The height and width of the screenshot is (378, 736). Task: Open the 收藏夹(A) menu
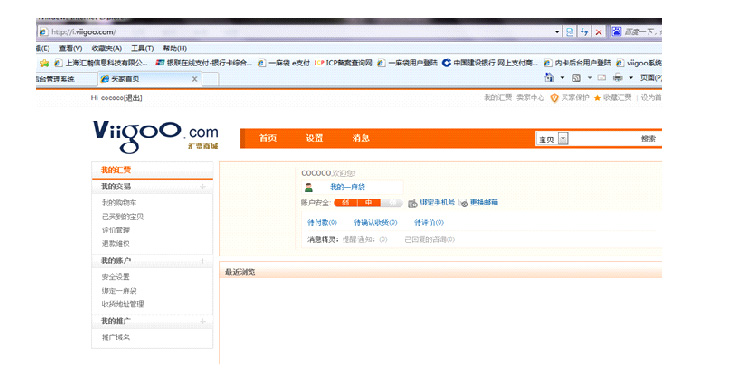[107, 48]
